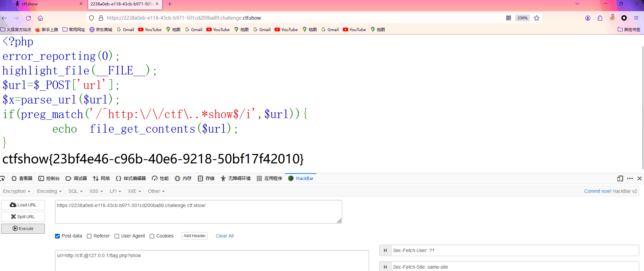Open devtools more options ellipsis
This screenshot has width=644, height=271.
tap(630, 178)
